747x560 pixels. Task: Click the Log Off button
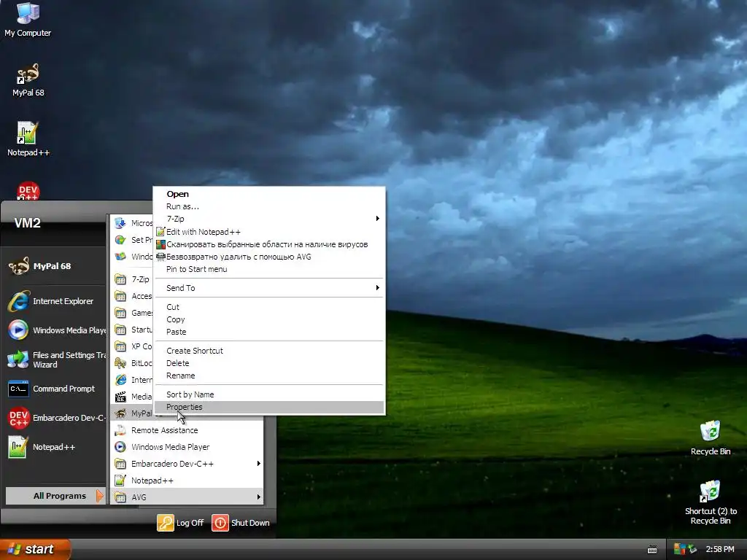pyautogui.click(x=181, y=522)
